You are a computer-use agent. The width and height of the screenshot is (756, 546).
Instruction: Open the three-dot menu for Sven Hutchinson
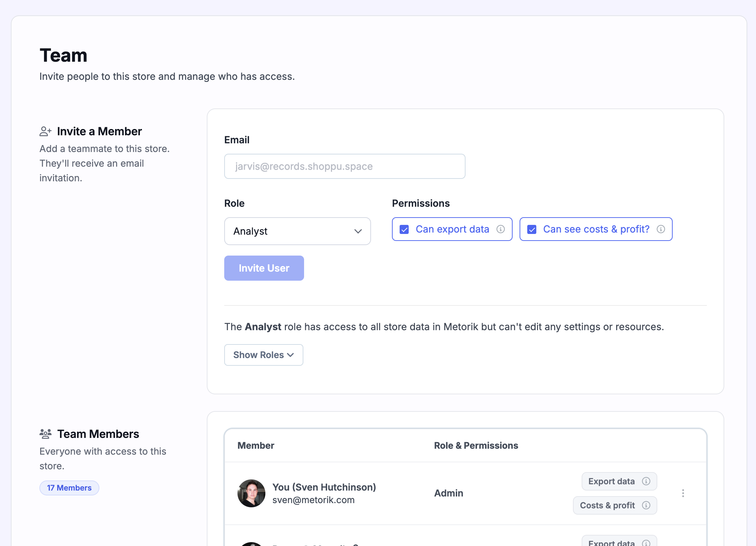tap(683, 493)
